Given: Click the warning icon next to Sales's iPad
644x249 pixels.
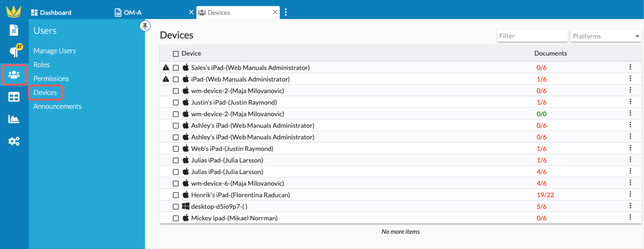Looking at the screenshot, I should 166,67.
